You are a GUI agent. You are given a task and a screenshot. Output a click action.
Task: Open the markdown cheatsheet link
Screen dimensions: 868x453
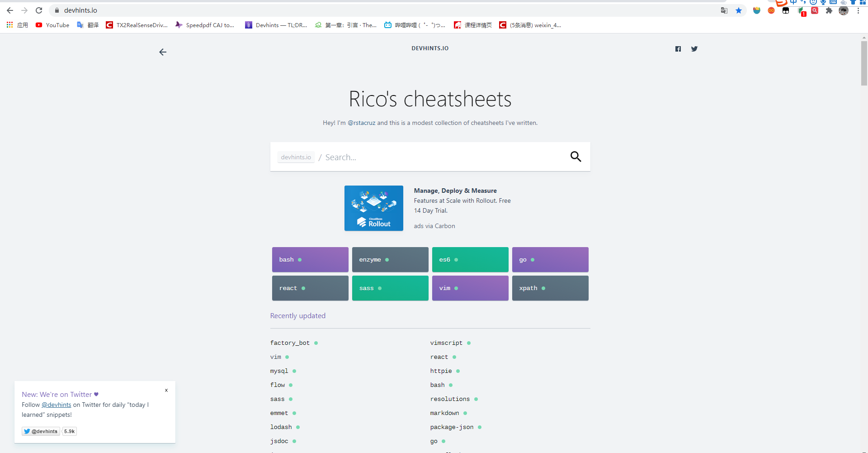coord(445,413)
